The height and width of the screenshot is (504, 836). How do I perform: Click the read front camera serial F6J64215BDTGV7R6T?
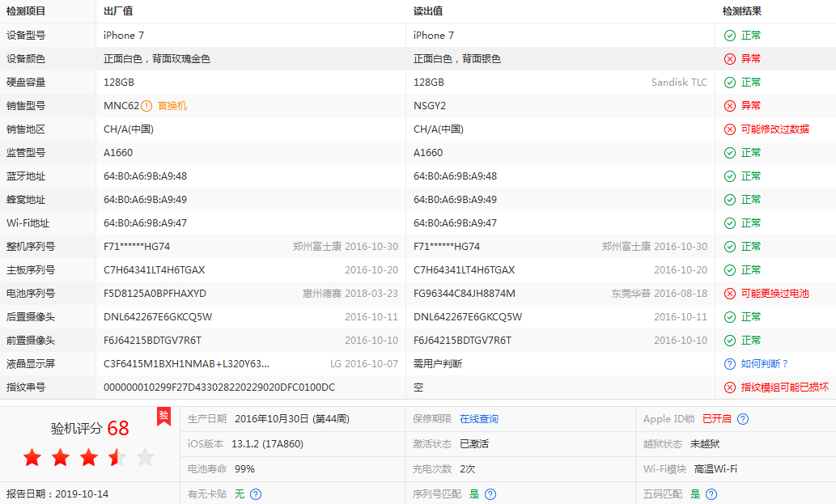[x=462, y=341]
